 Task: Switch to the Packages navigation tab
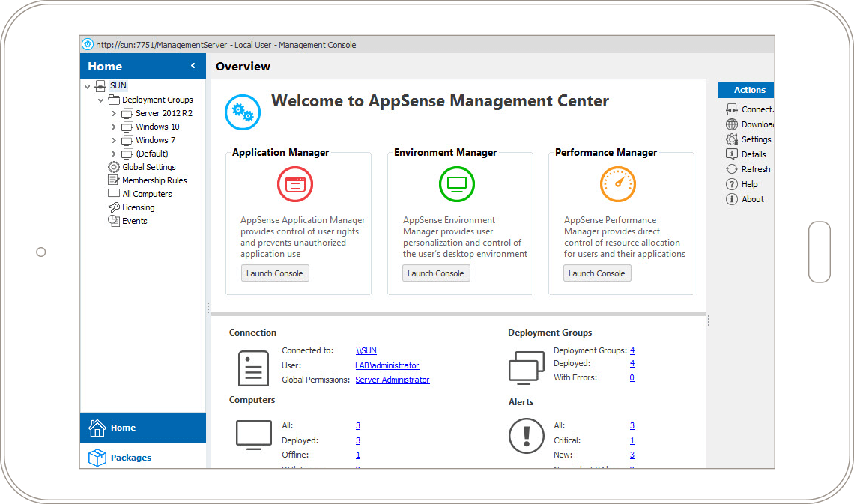(142, 457)
